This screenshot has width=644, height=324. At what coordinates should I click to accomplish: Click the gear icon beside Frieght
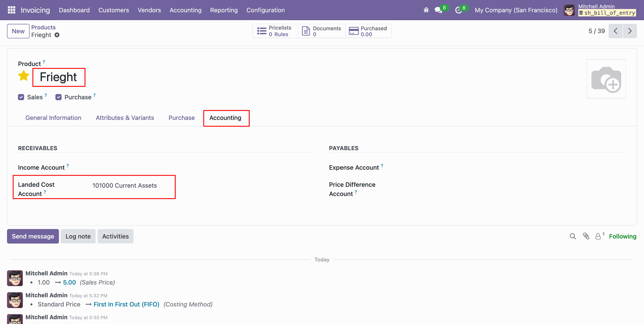click(x=57, y=35)
